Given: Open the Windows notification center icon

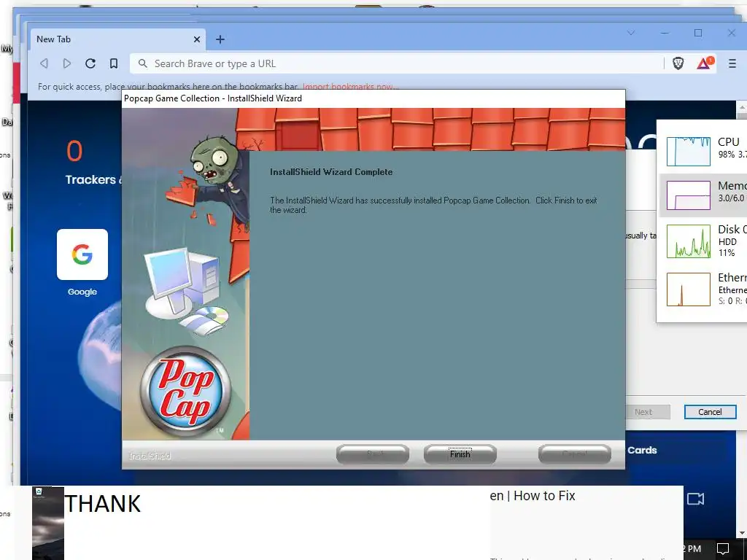Looking at the screenshot, I should [x=723, y=549].
